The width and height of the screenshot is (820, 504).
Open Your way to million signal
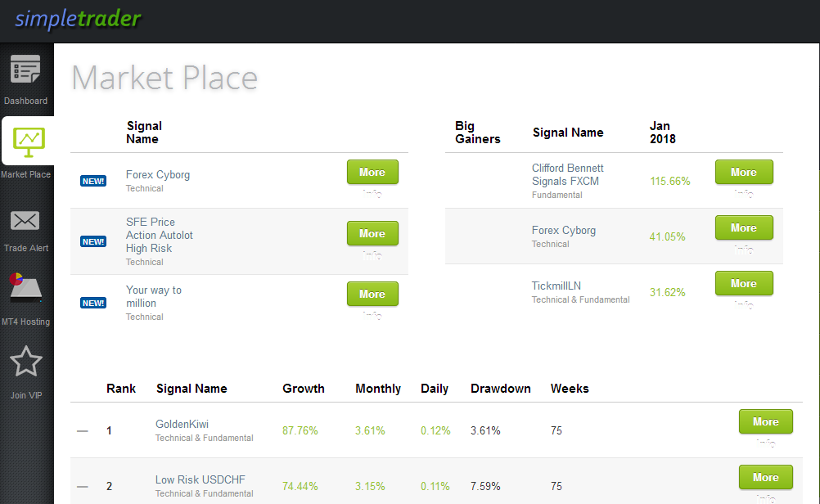pos(153,296)
